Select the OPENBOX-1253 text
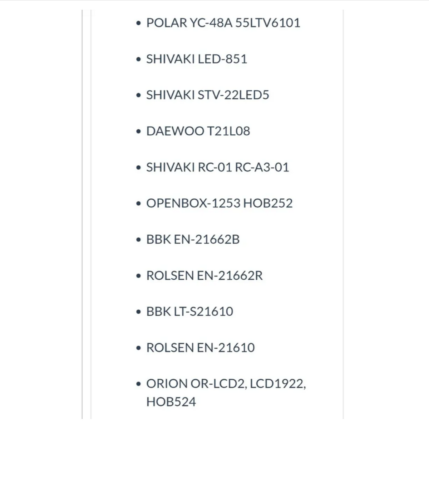This screenshot has width=429, height=504. (x=193, y=203)
